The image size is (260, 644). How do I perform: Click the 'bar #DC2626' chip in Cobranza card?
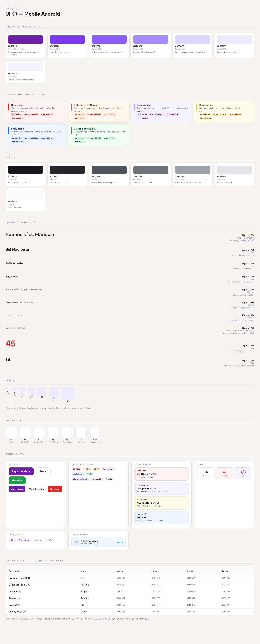[x=17, y=118]
